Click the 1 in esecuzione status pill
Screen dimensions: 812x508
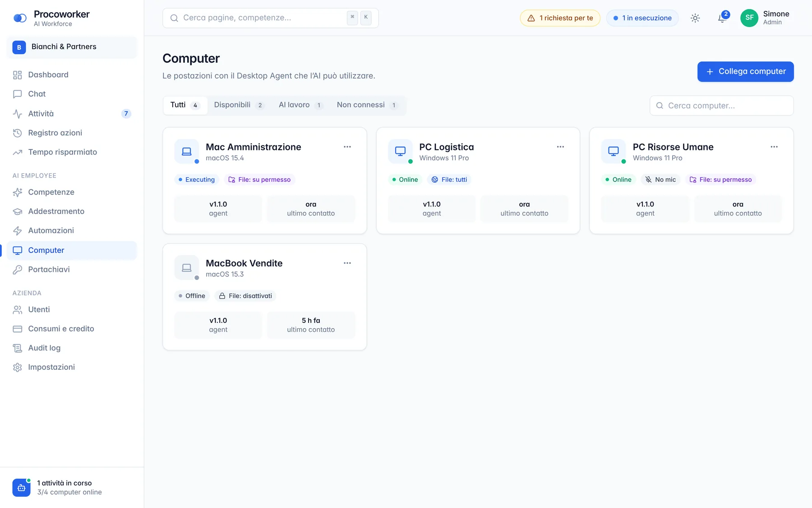click(x=642, y=18)
